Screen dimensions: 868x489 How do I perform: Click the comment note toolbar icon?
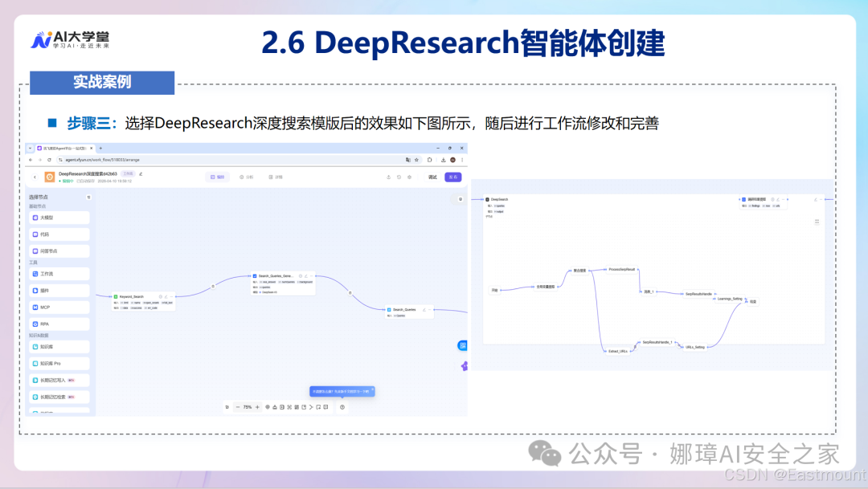tap(325, 407)
